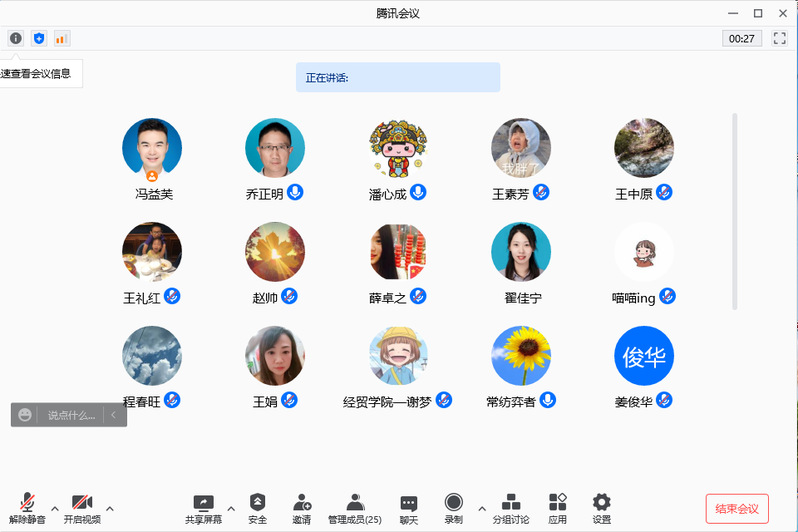
Task: Open the network signal status icon
Action: (62, 38)
